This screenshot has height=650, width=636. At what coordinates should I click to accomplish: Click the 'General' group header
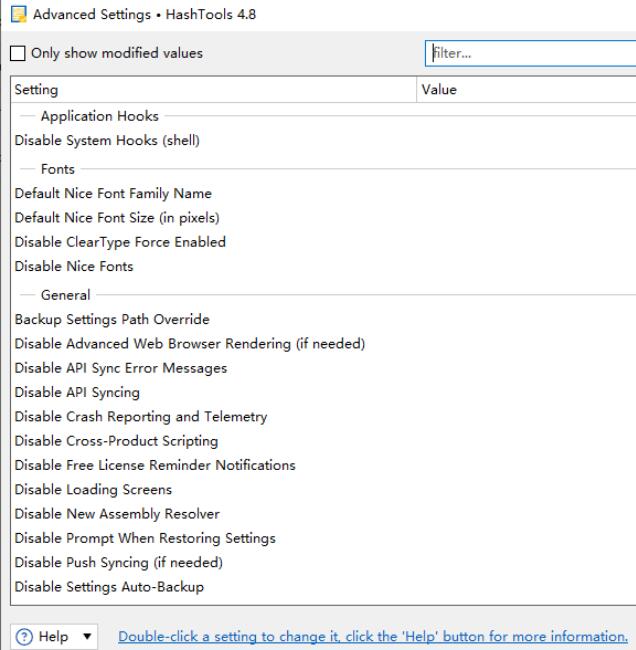[65, 295]
